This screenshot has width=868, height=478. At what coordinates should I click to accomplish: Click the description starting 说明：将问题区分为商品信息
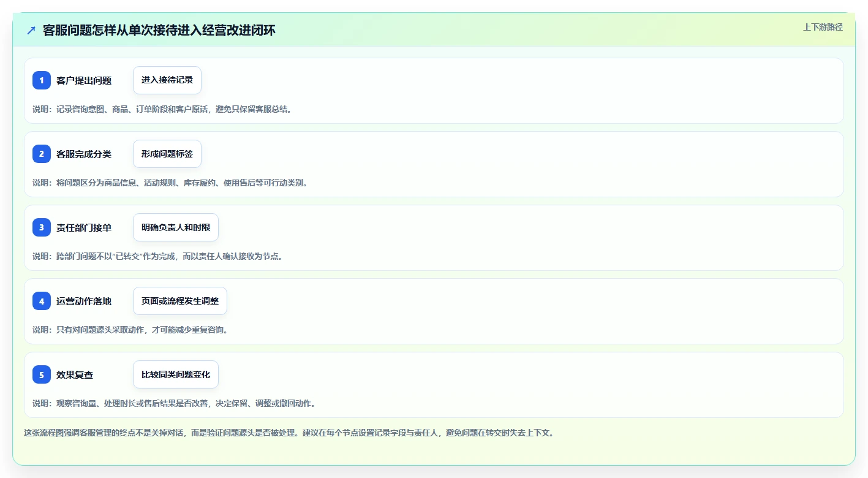pyautogui.click(x=170, y=183)
